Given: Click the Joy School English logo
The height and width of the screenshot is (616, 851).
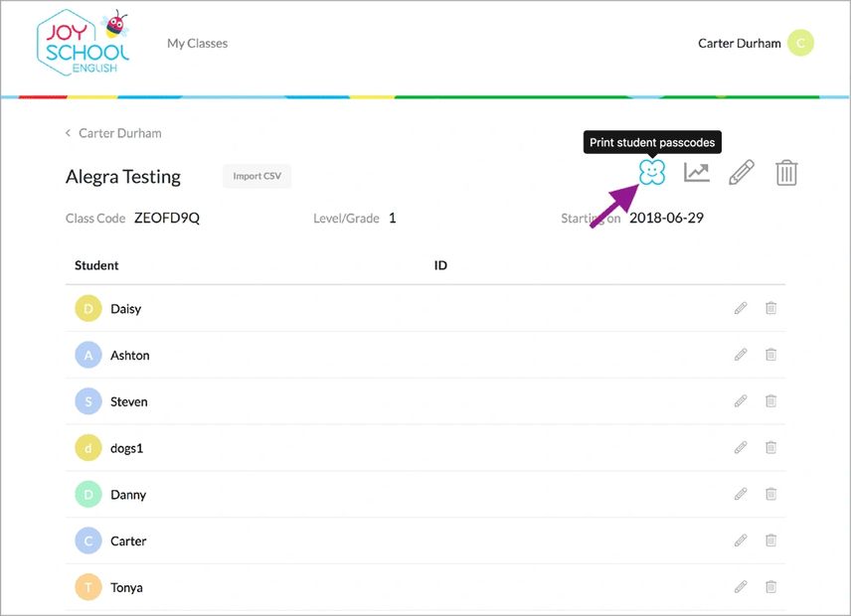Looking at the screenshot, I should [x=84, y=44].
